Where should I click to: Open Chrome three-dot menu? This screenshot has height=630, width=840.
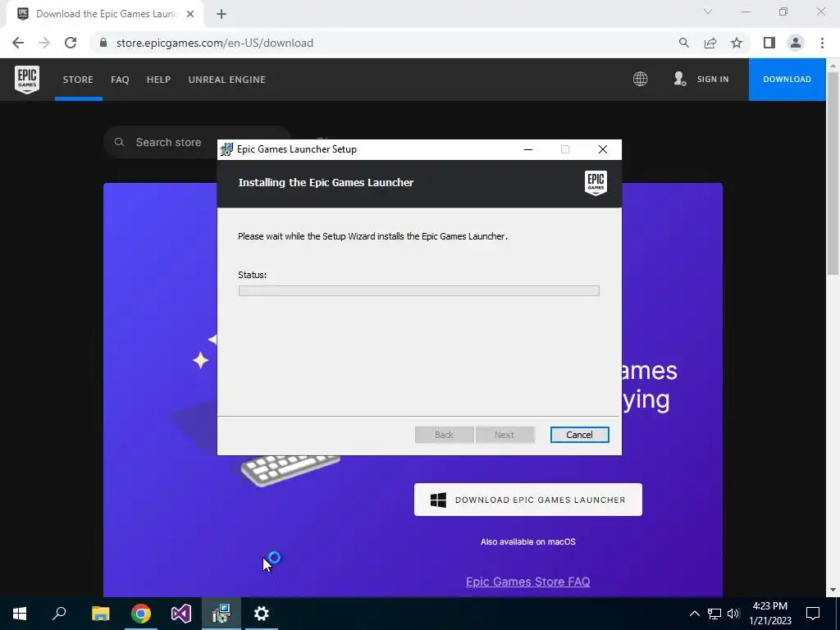pos(822,43)
